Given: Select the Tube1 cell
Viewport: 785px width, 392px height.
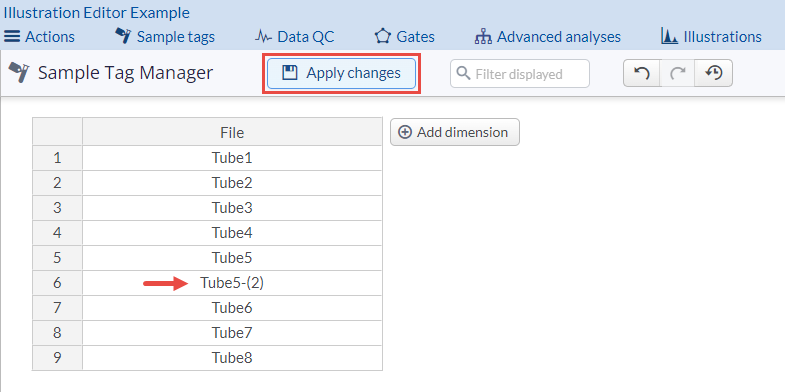Looking at the screenshot, I should coord(232,158).
